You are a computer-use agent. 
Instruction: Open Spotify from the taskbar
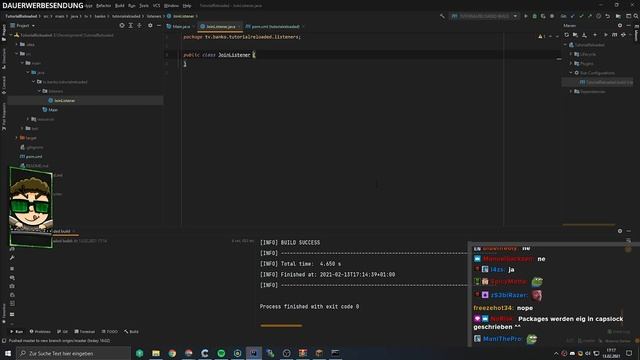221,353
